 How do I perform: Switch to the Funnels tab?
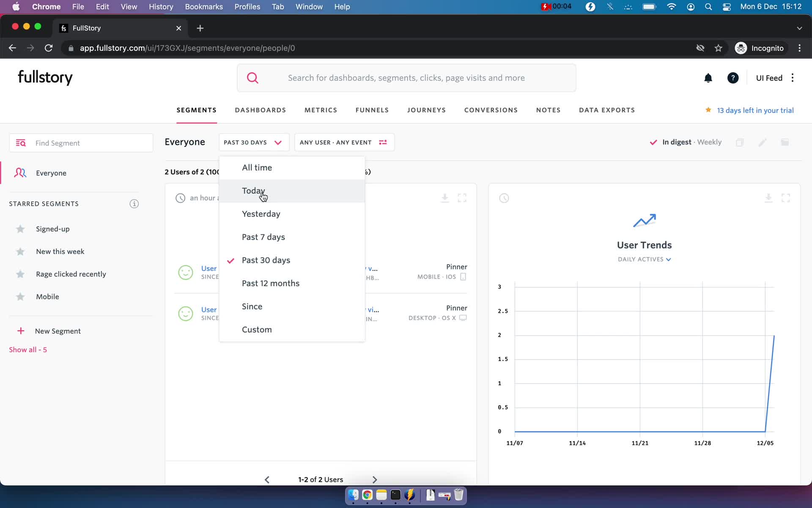point(372,110)
